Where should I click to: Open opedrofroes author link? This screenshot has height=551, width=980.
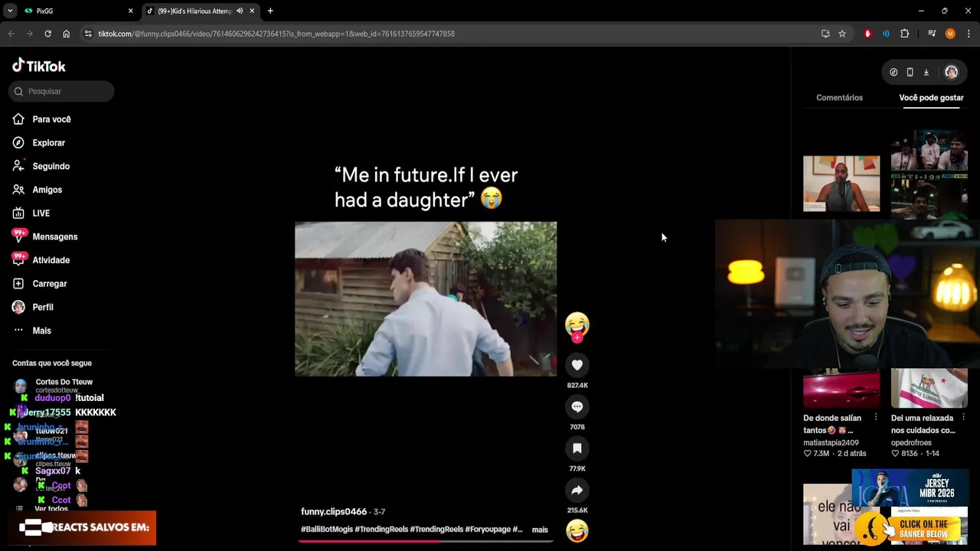[x=911, y=442]
